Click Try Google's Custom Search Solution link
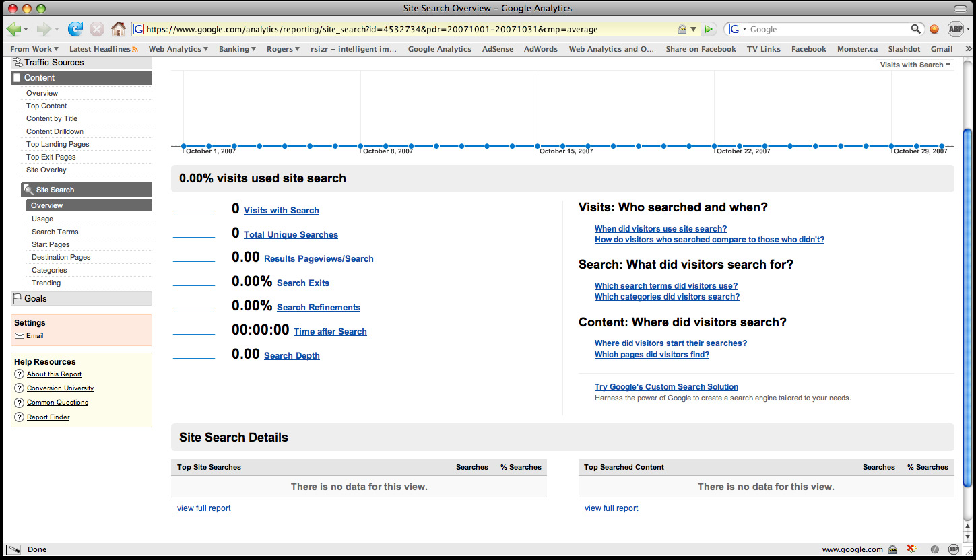This screenshot has width=976, height=560. tap(666, 387)
